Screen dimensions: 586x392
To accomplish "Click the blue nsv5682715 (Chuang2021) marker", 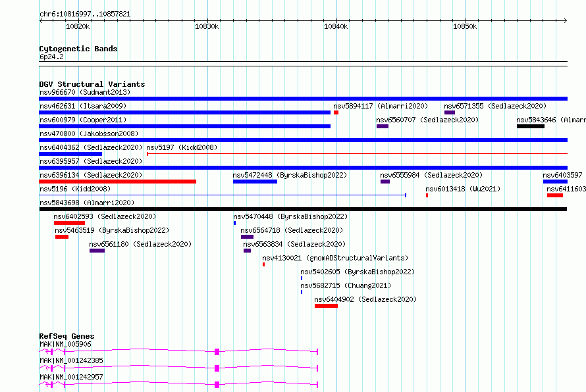I will (x=302, y=292).
